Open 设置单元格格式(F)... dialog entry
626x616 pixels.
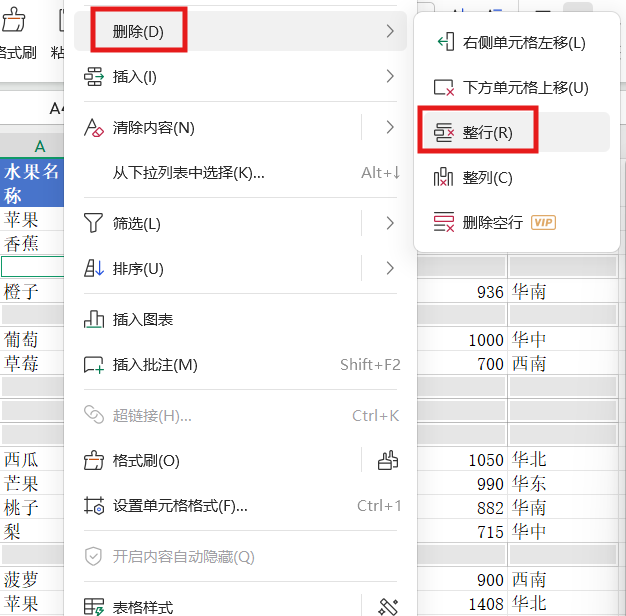pos(240,506)
